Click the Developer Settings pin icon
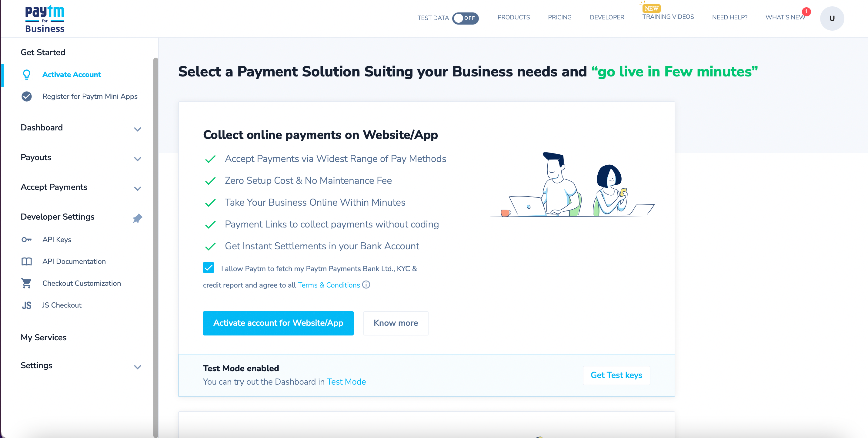Viewport: 868px width, 438px height. tap(138, 218)
